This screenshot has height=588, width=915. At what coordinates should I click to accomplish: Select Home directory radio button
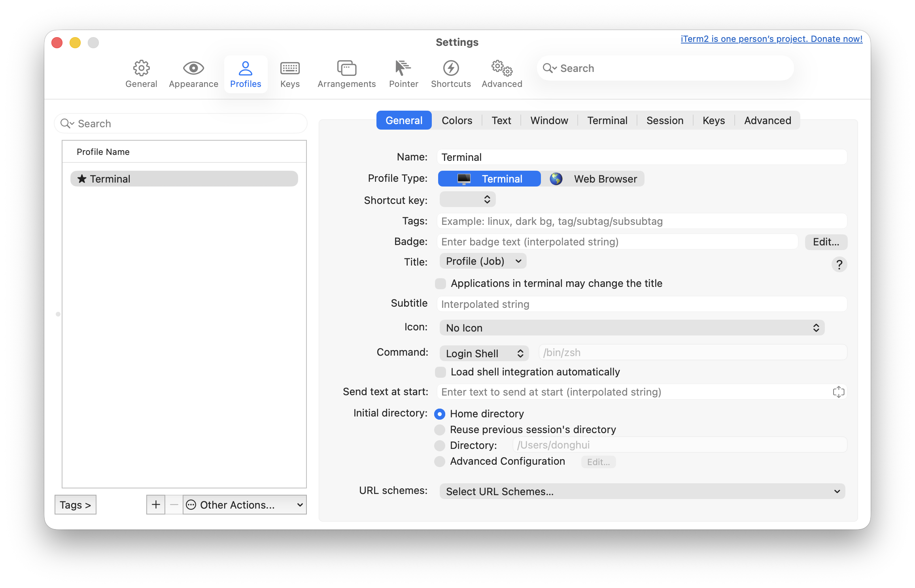tap(440, 414)
